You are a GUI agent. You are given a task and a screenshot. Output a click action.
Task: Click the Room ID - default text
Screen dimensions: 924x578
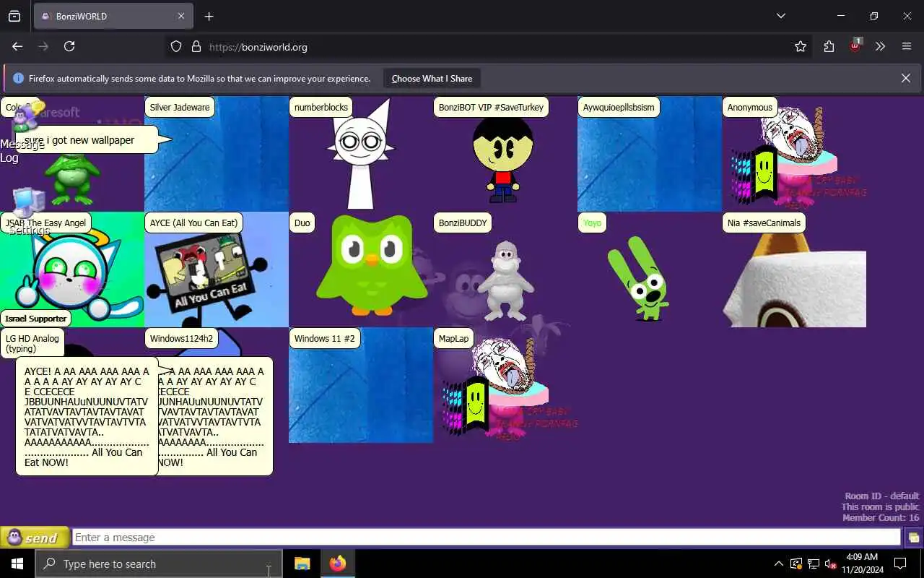click(882, 496)
